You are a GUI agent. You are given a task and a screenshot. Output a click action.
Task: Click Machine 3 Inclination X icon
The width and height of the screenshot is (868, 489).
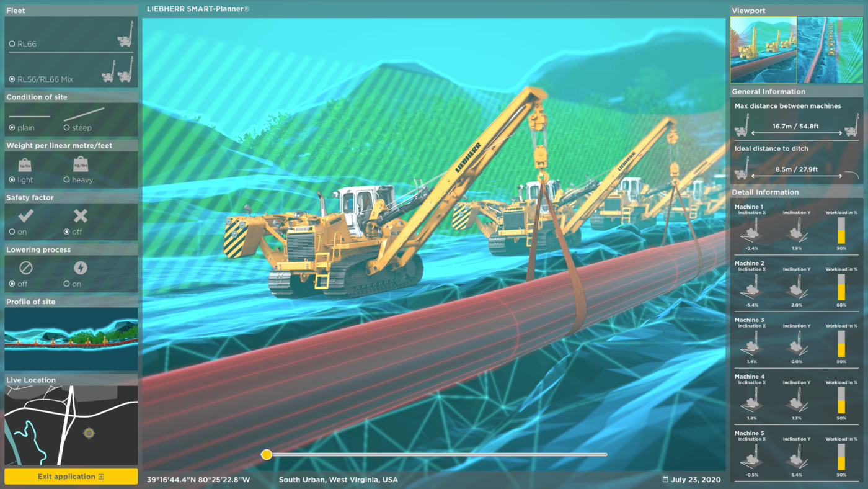[x=751, y=344]
